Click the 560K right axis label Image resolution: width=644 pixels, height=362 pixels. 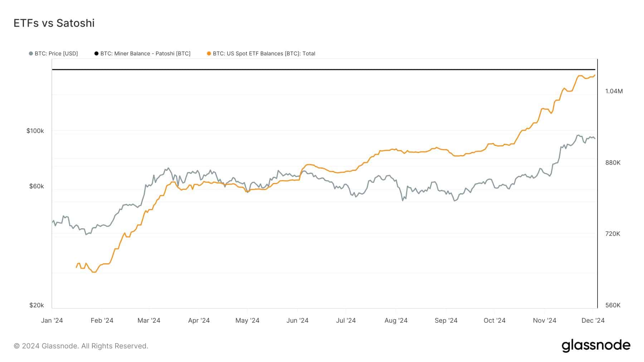(613, 305)
